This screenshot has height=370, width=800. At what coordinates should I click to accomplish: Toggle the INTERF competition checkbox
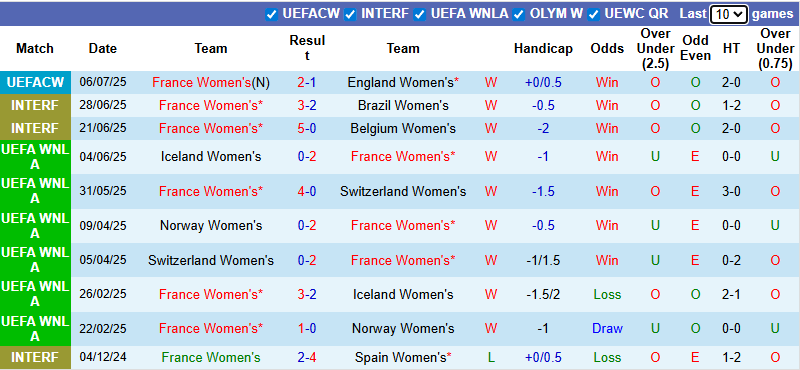click(350, 14)
